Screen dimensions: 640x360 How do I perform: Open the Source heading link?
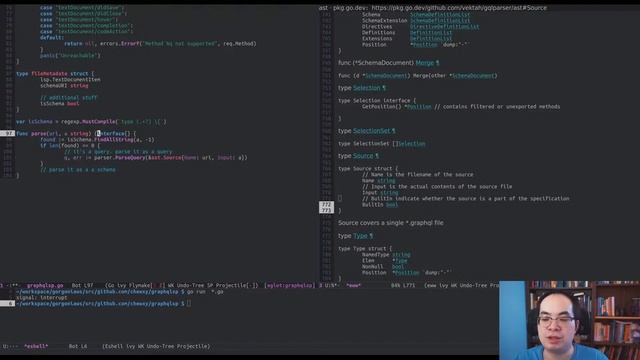click(x=366, y=156)
